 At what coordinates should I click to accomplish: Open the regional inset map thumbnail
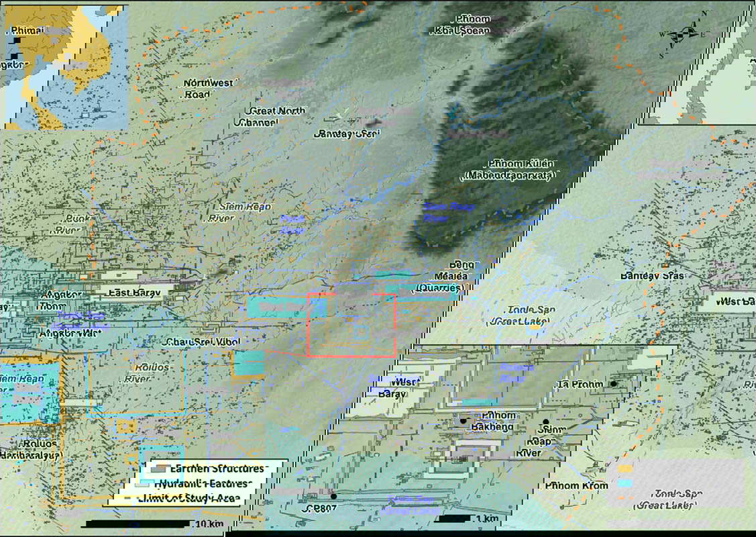click(x=65, y=67)
